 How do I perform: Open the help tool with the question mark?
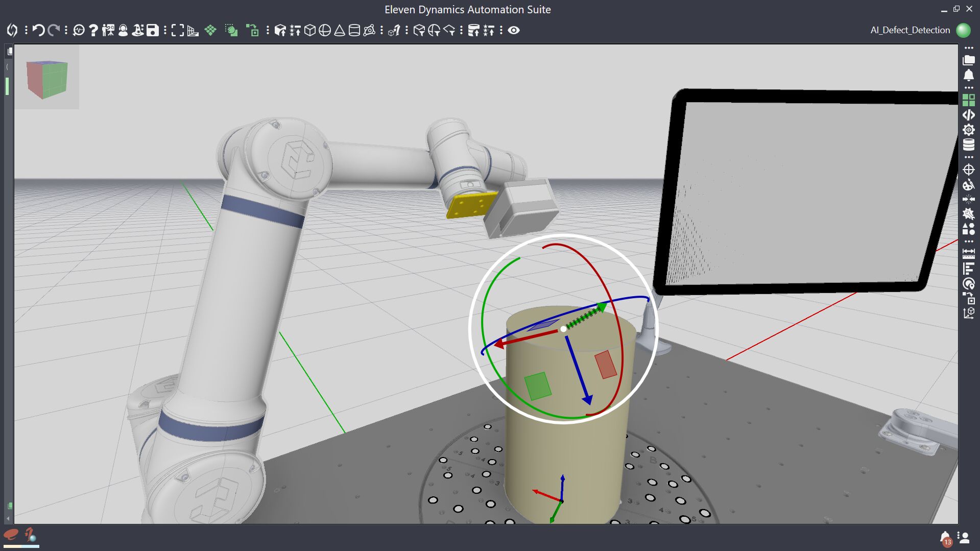click(93, 31)
